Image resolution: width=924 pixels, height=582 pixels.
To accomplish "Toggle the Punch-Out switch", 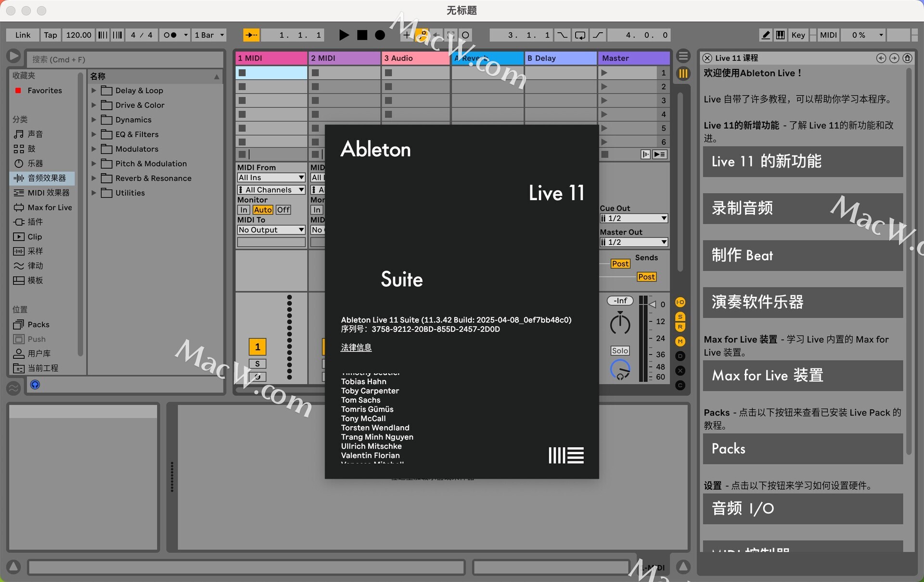I will point(598,35).
